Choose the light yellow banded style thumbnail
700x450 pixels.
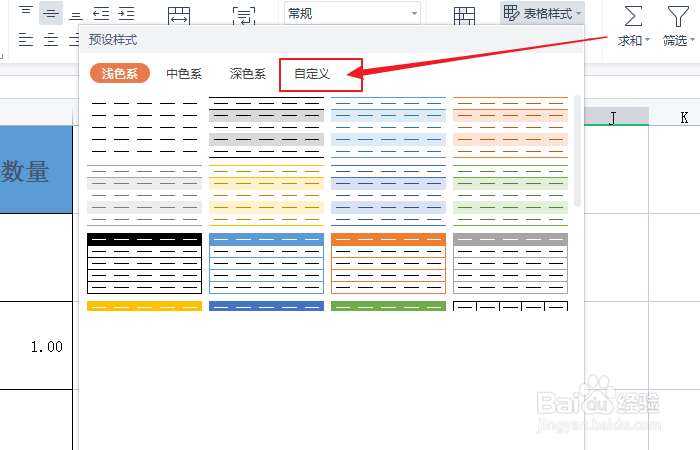click(x=267, y=196)
